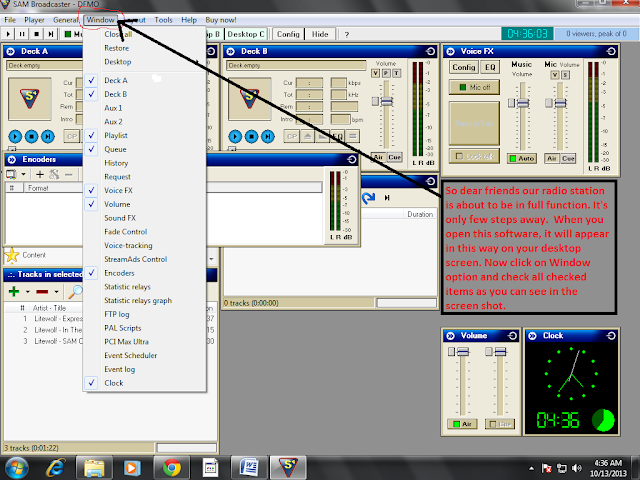Open Microsoft Word from taskbar
This screenshot has width=640, height=480.
pyautogui.click(x=249, y=468)
